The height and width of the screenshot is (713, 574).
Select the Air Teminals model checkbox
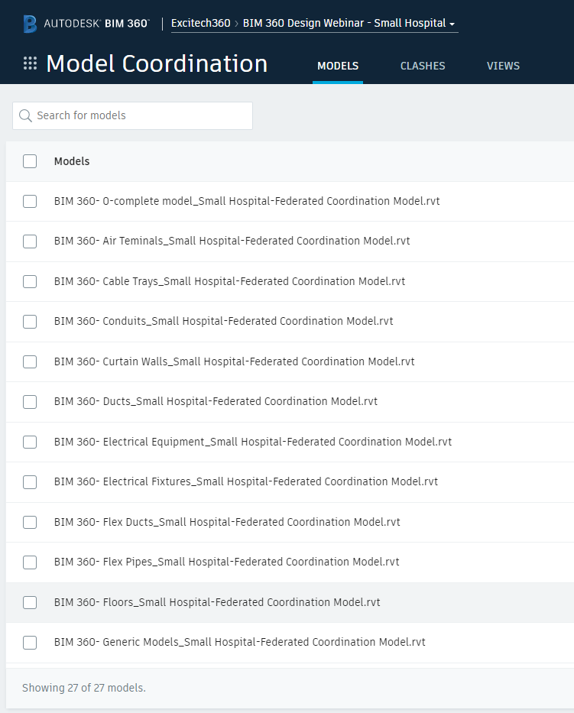[30, 241]
